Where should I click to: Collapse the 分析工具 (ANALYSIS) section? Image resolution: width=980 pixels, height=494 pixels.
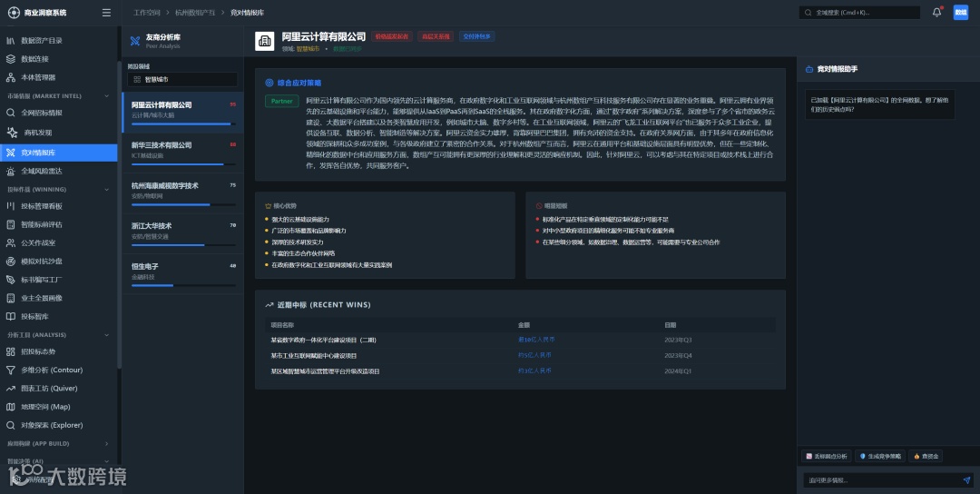click(106, 335)
